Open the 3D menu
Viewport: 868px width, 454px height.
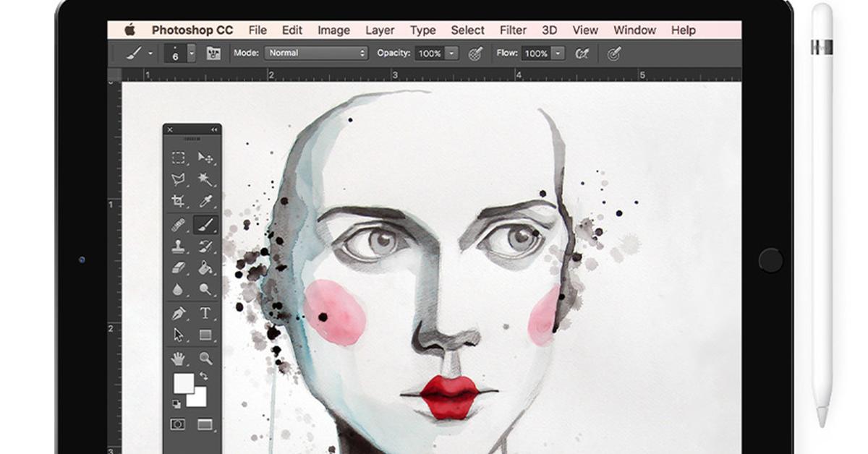550,30
